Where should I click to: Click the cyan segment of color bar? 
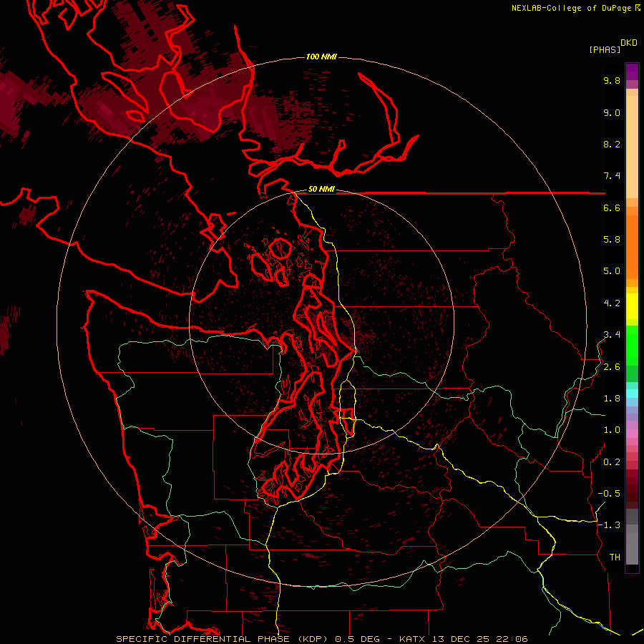(632, 393)
